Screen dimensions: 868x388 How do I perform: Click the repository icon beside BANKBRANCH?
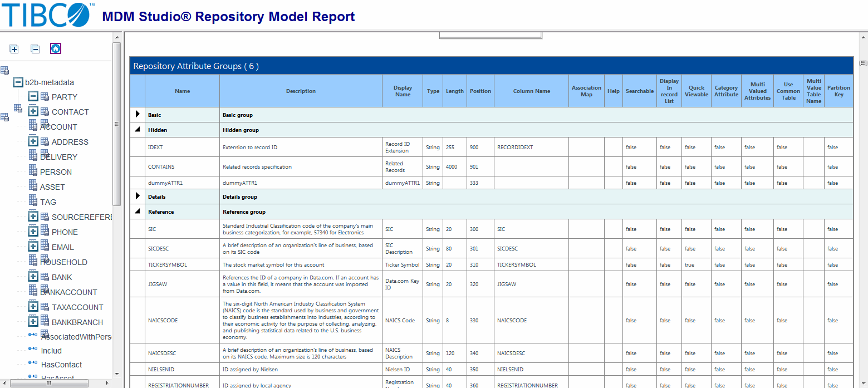pos(45,321)
